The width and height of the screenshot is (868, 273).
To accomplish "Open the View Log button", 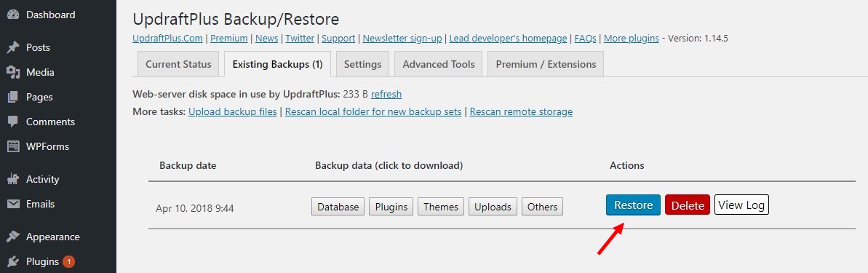I will pyautogui.click(x=741, y=205).
